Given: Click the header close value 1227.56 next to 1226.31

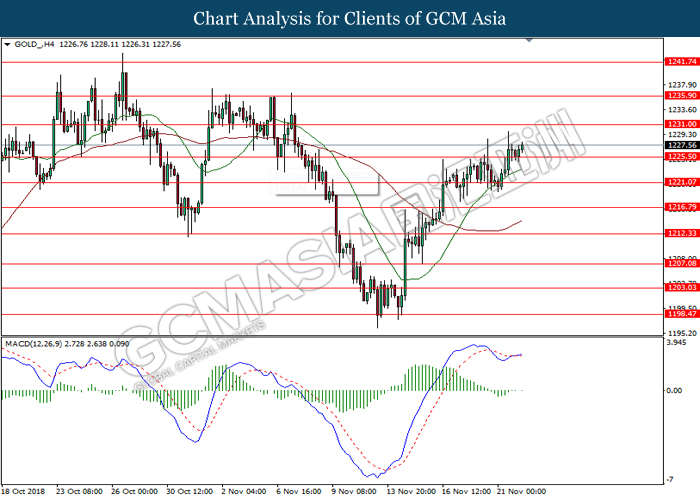Looking at the screenshot, I should pyautogui.click(x=167, y=44).
